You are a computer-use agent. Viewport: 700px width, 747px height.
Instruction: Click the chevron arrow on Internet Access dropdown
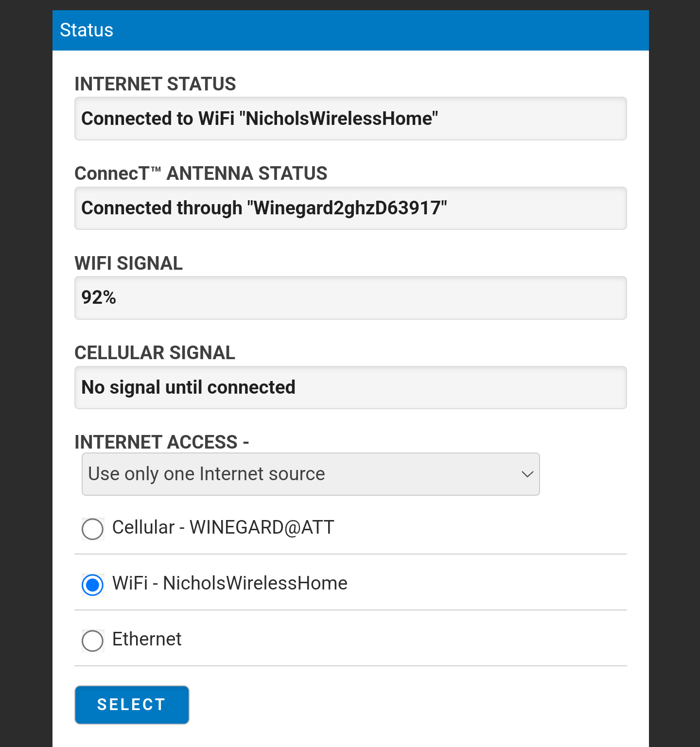coord(527,474)
